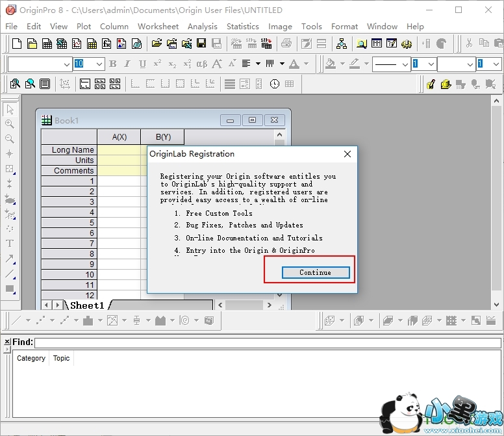Image resolution: width=504 pixels, height=436 pixels.
Task: Expand the font size dropdown
Action: click(99, 64)
